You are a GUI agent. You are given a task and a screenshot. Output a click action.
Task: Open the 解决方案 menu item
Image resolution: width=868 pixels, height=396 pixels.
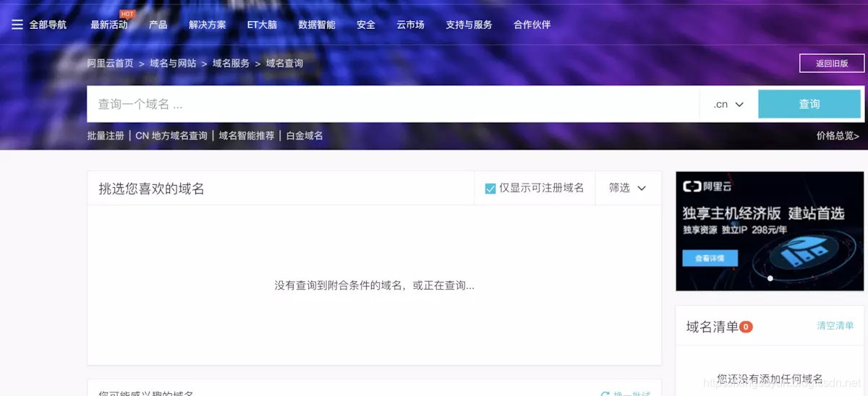tap(207, 25)
